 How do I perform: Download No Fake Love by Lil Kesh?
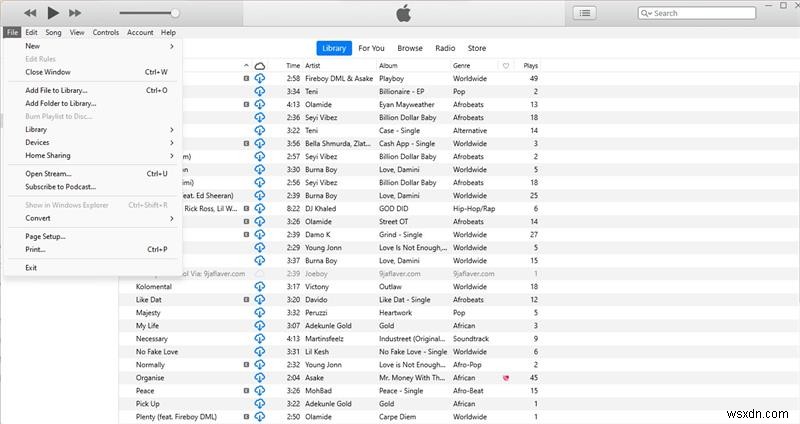[x=260, y=352]
